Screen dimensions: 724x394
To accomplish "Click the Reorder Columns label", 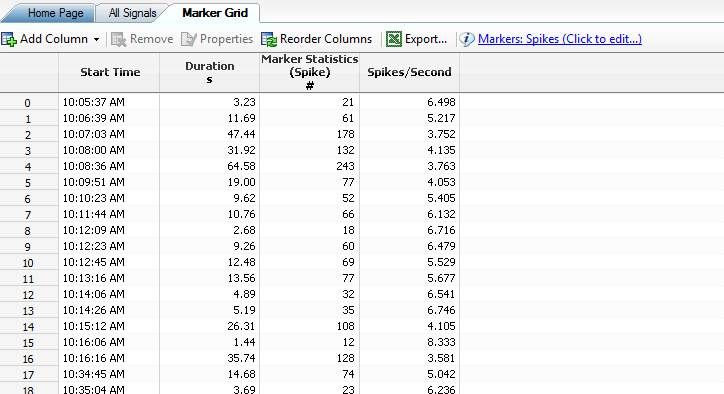I will pos(326,39).
